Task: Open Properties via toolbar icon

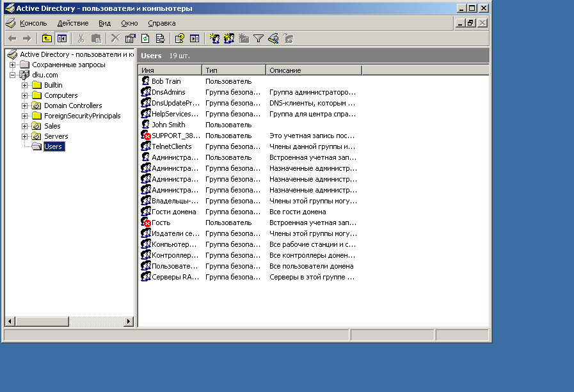Action: tap(131, 38)
